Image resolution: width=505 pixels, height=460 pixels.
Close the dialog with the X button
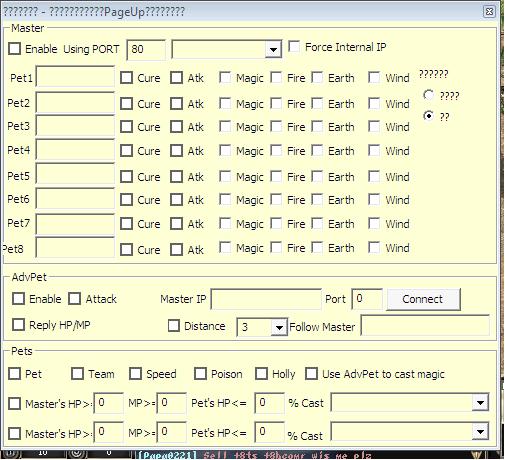489,12
